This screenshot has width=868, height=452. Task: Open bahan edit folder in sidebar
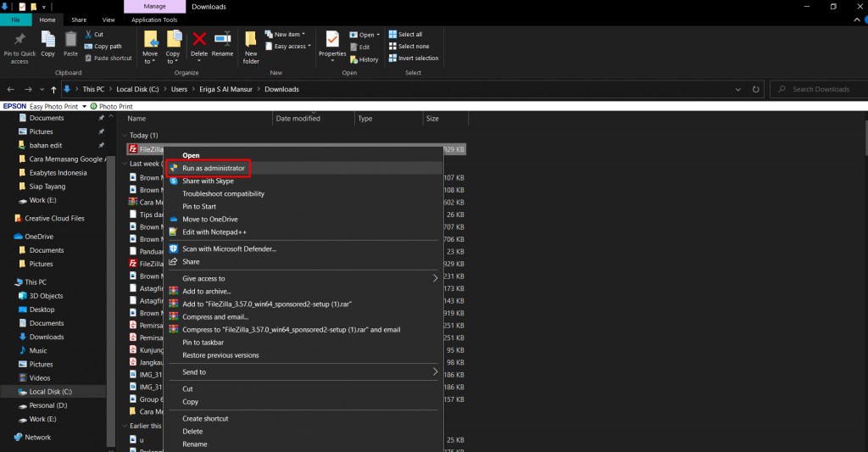click(46, 145)
